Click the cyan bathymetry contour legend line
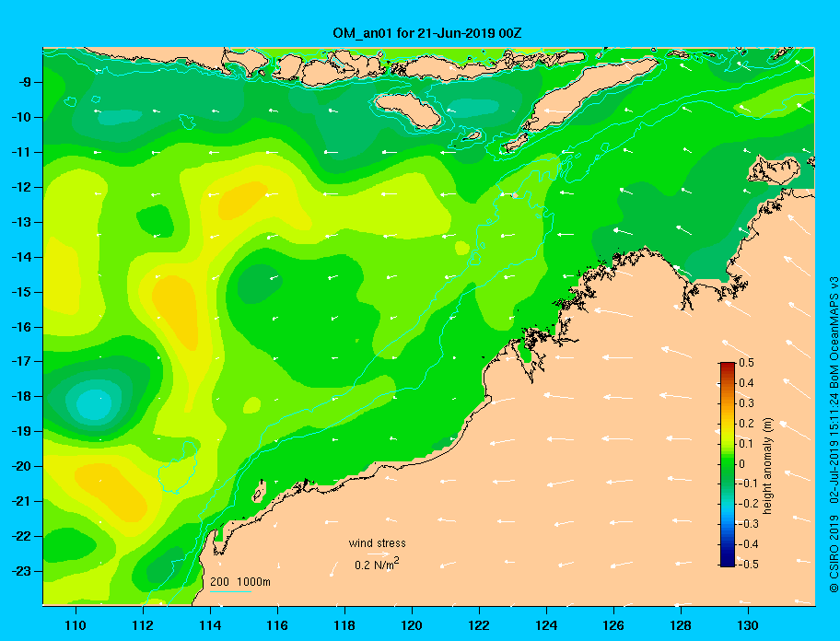840x641 pixels. coord(230,591)
